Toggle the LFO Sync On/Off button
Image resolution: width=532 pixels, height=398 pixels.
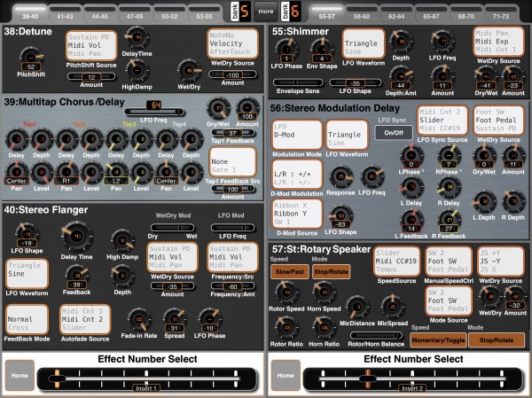coord(394,133)
